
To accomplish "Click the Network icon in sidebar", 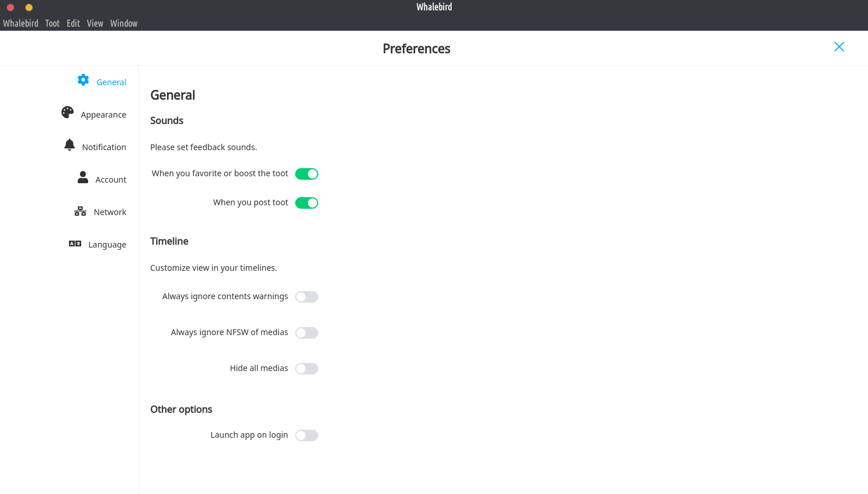I will 80,211.
